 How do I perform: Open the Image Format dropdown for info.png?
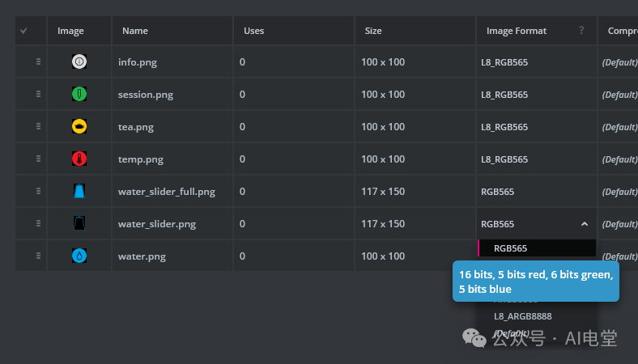[536, 62]
